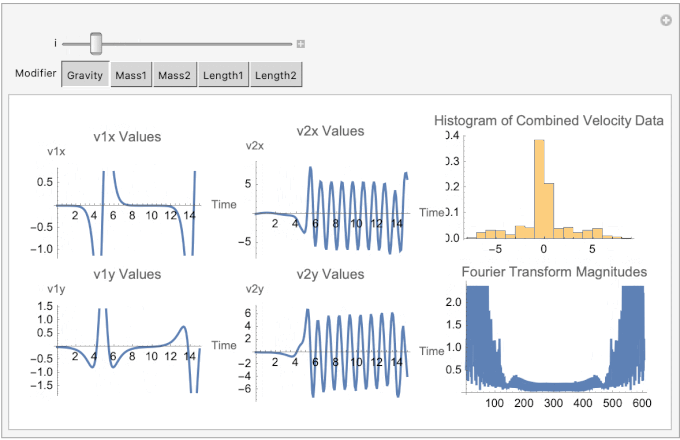Click the circular plus icon in top-right corner

[665, 21]
